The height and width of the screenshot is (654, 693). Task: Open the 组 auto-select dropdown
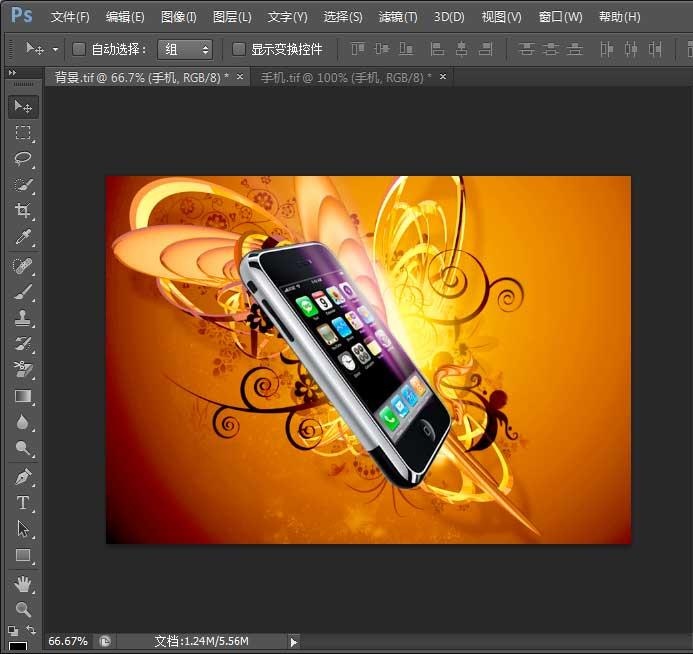pos(185,49)
